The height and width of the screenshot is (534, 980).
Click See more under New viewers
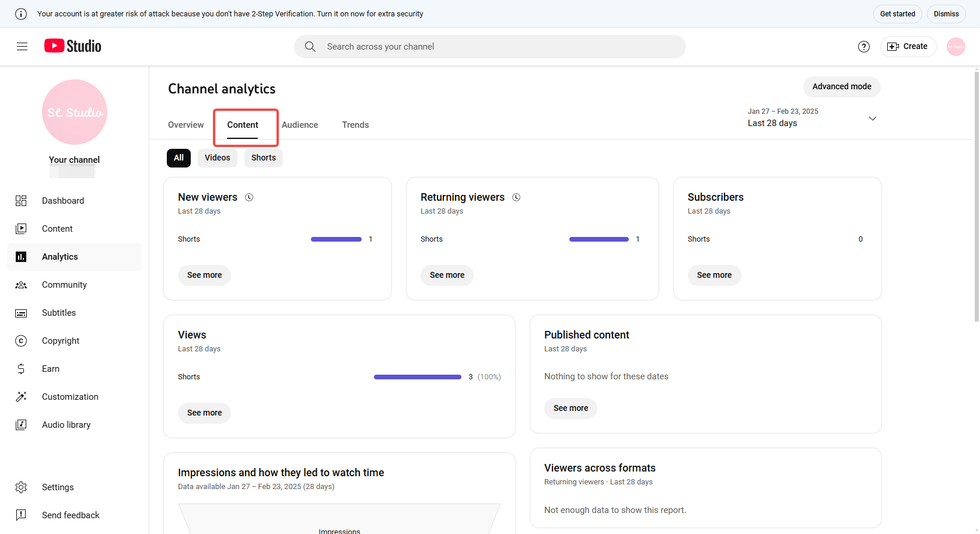(204, 275)
